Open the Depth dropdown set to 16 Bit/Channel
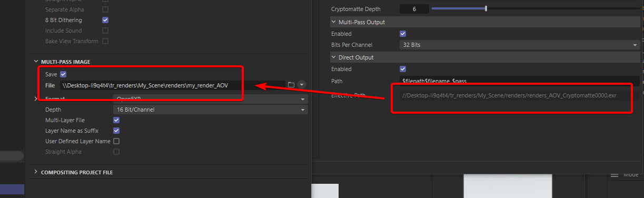The image size is (644, 198). [210, 110]
